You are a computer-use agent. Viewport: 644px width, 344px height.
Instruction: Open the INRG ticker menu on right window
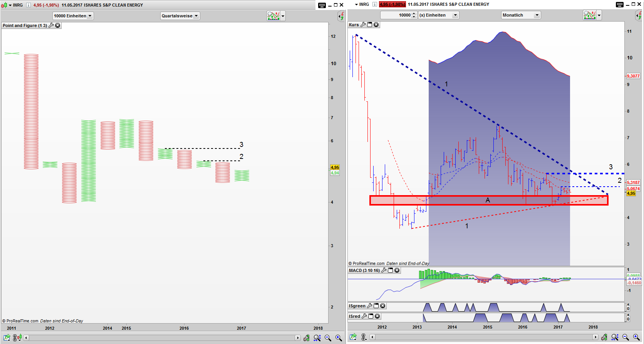click(x=357, y=5)
